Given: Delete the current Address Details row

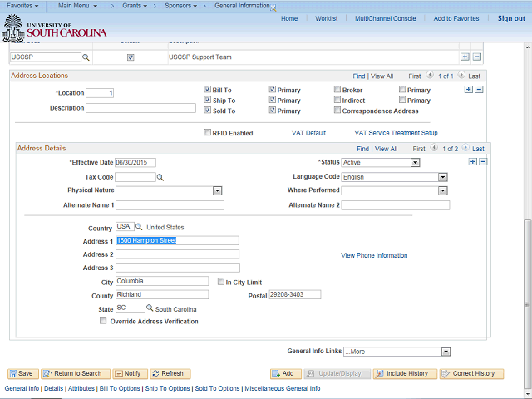Looking at the screenshot, I should click(483, 161).
